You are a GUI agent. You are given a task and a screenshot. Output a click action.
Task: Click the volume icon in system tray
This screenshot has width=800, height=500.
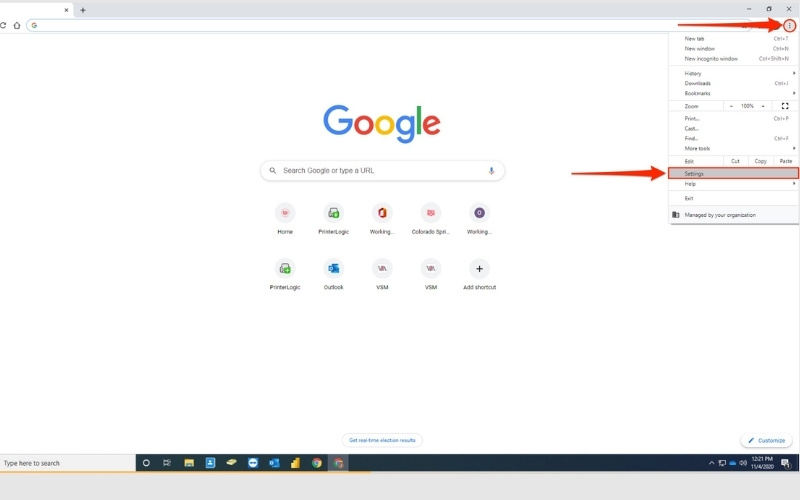click(x=743, y=463)
